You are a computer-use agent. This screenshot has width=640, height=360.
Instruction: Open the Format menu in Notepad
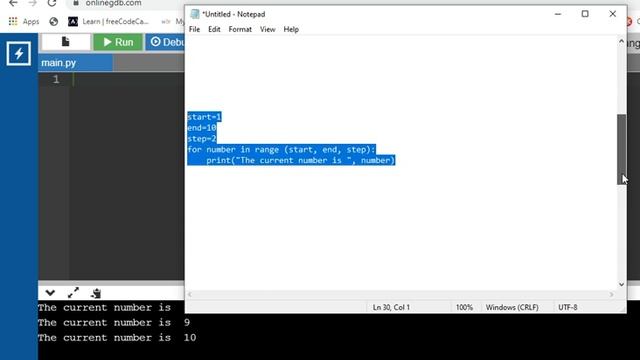point(240,29)
